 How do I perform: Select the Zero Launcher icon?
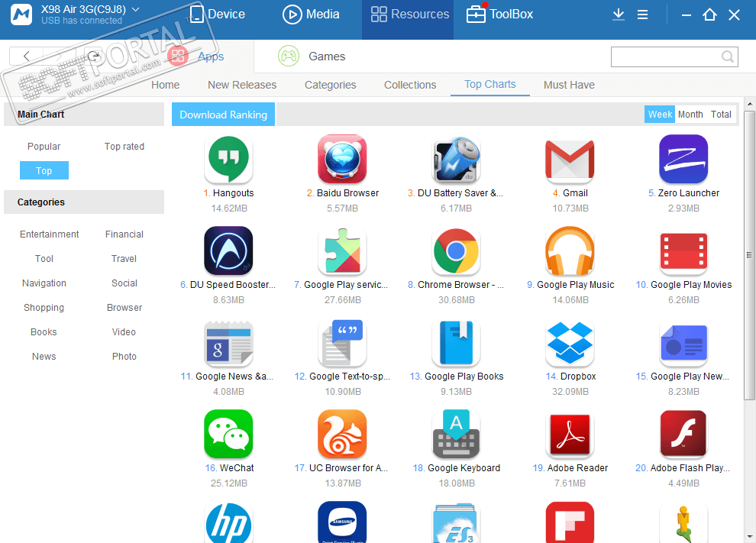coord(683,159)
